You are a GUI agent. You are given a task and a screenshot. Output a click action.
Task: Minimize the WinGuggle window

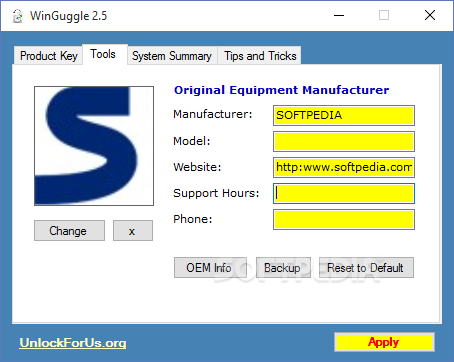click(x=339, y=15)
